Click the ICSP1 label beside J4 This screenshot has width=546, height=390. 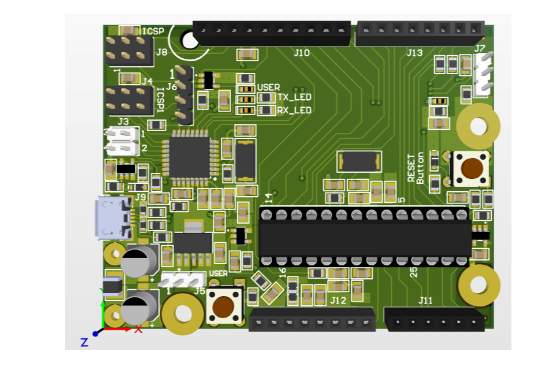(x=160, y=100)
